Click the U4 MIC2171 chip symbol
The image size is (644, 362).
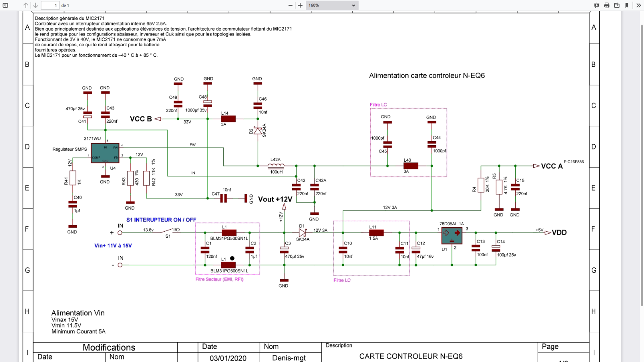point(105,153)
